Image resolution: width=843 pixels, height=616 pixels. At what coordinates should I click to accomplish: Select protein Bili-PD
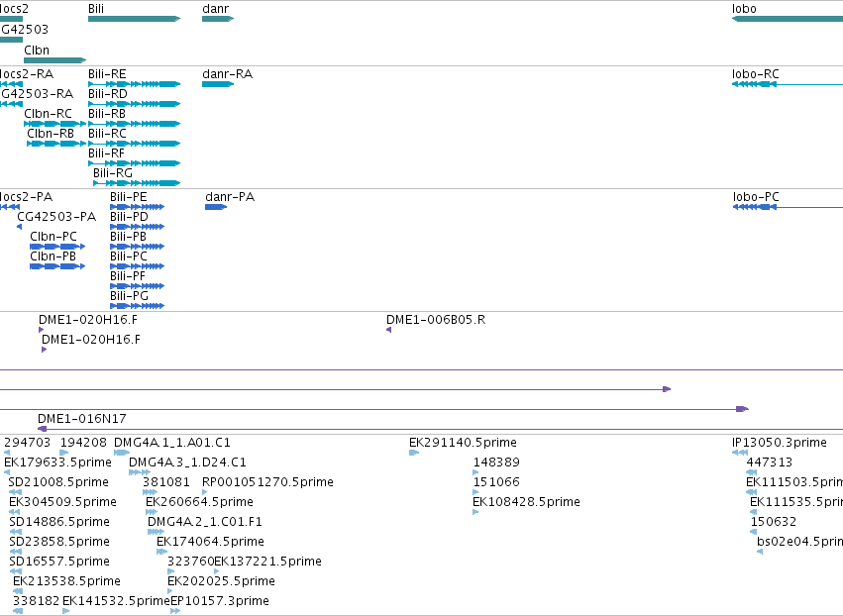[x=137, y=227]
